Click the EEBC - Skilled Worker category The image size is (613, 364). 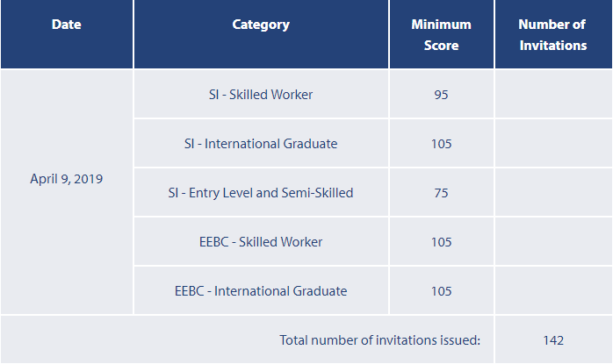(261, 241)
